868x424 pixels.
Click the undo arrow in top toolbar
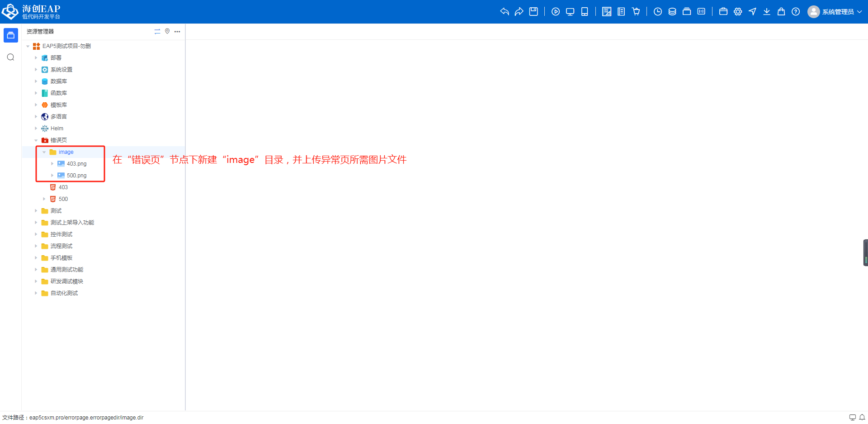505,12
